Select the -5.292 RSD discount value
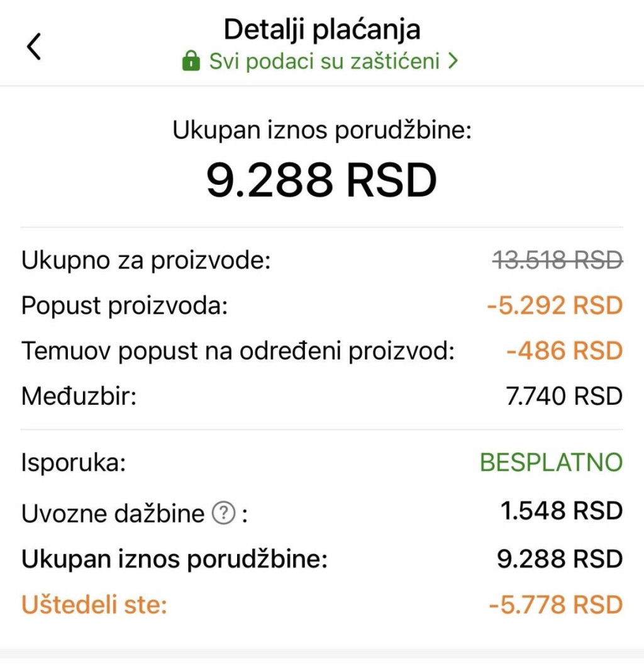 555,305
